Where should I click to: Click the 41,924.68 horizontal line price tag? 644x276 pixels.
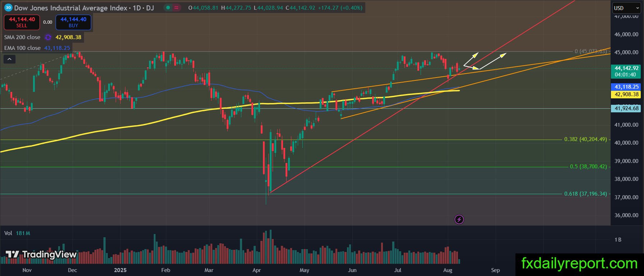coord(626,108)
